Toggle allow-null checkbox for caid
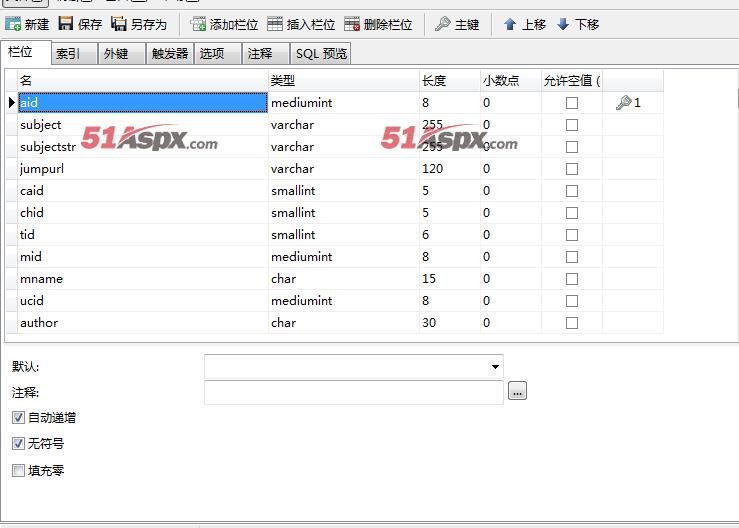Screen dimensions: 739x528 (572, 191)
